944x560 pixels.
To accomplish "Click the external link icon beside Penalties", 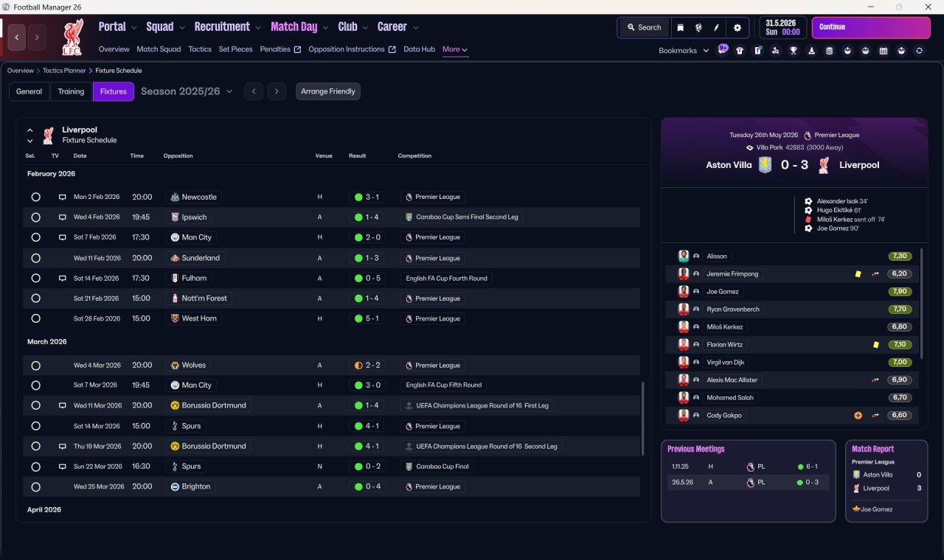I will point(297,49).
